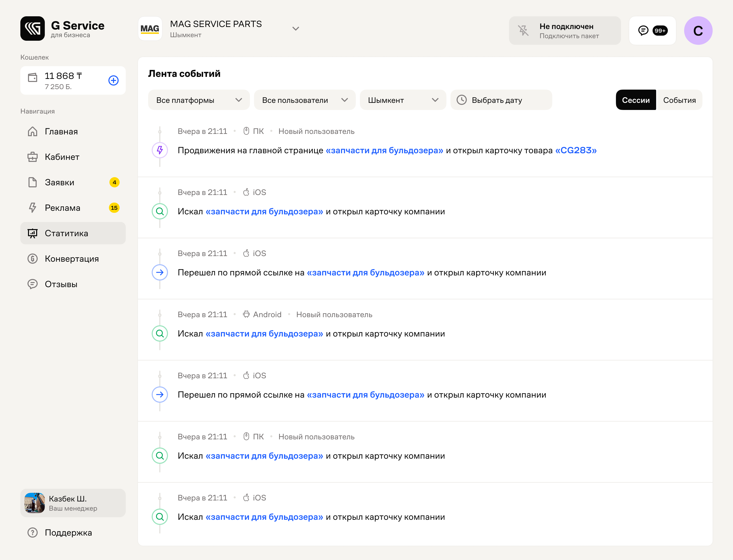Click the Отзывы speech bubble icon
733x560 pixels.
32,284
